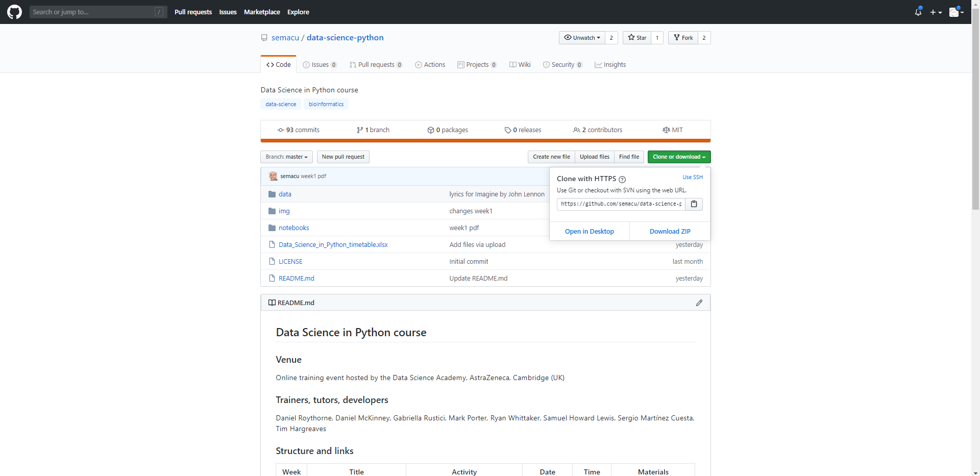Open the notebooks folder

293,228
